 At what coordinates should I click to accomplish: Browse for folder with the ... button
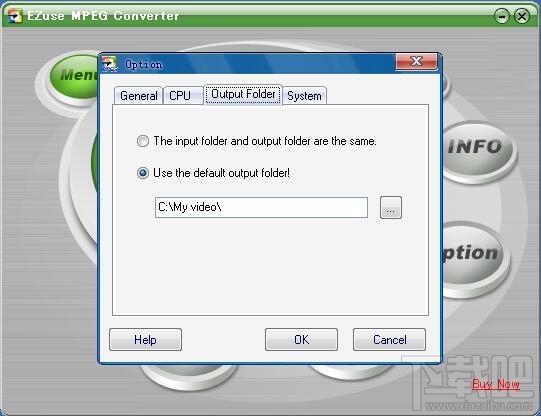click(x=391, y=207)
